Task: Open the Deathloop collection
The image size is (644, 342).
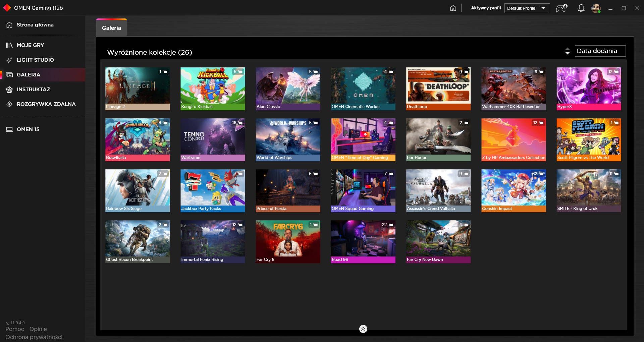Action: (438, 89)
